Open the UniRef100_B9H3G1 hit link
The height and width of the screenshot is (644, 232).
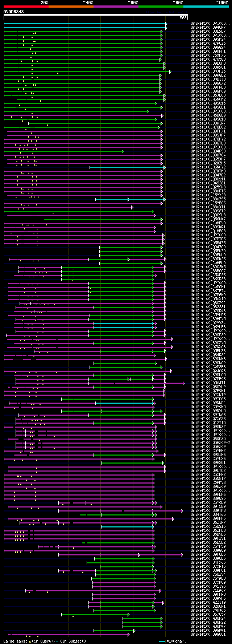point(208,463)
